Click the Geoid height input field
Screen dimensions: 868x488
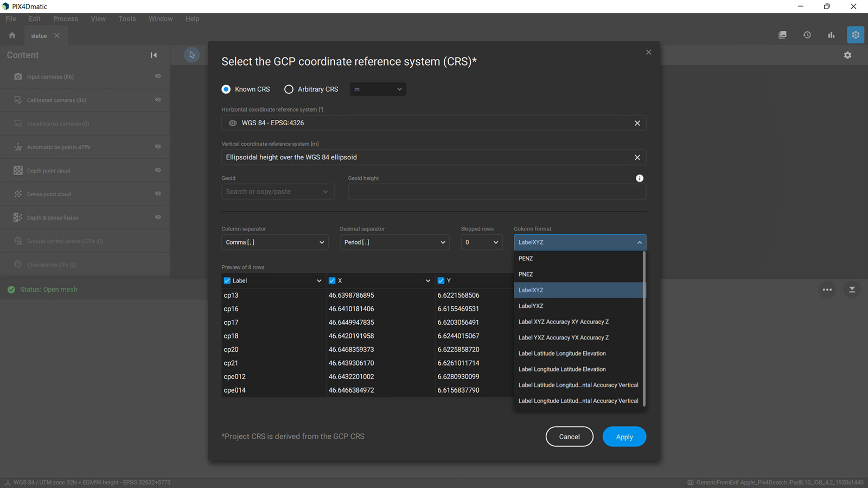[x=497, y=191]
